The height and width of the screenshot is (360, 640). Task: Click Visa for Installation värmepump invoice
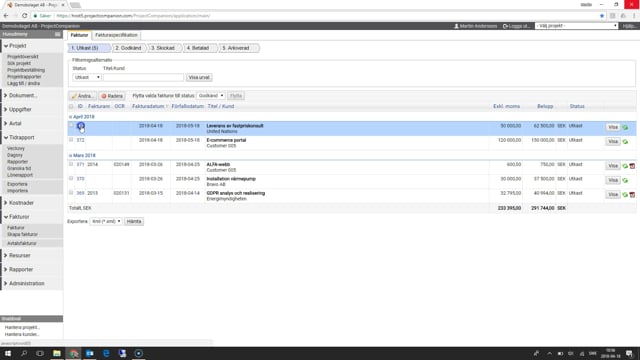613,180
